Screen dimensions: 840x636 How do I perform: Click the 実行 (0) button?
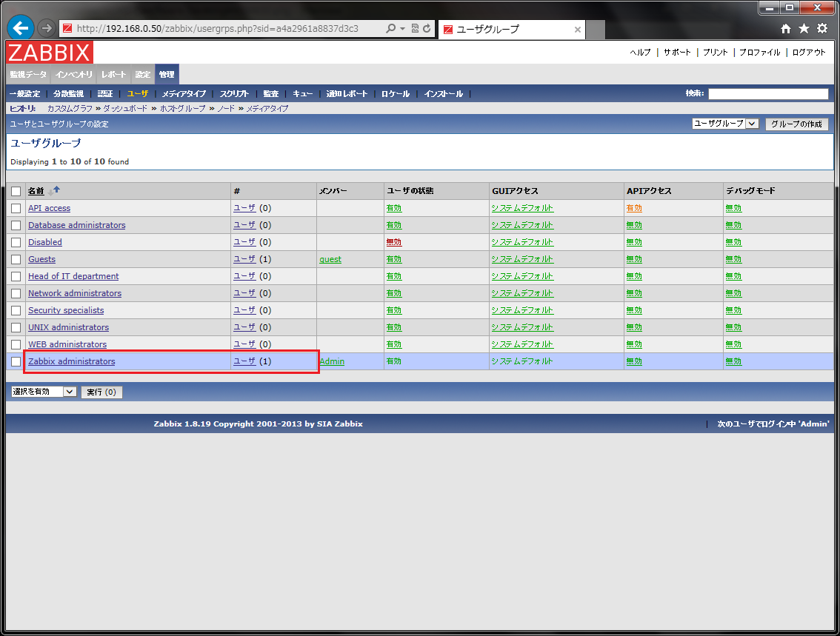pyautogui.click(x=101, y=392)
